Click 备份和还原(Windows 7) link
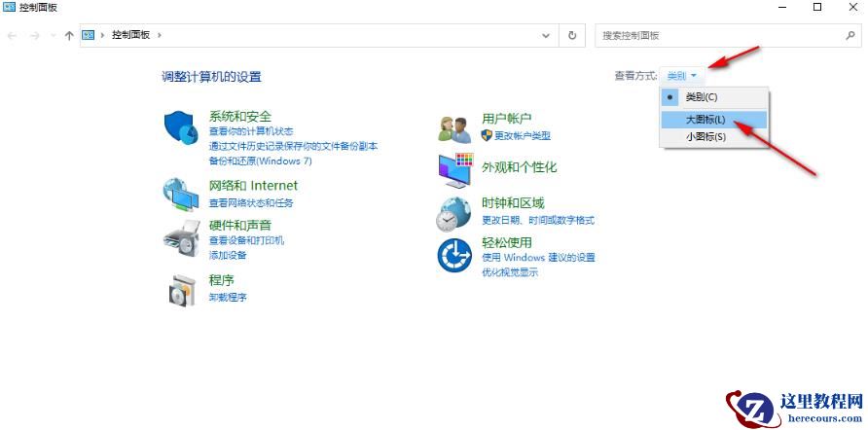 (x=260, y=161)
